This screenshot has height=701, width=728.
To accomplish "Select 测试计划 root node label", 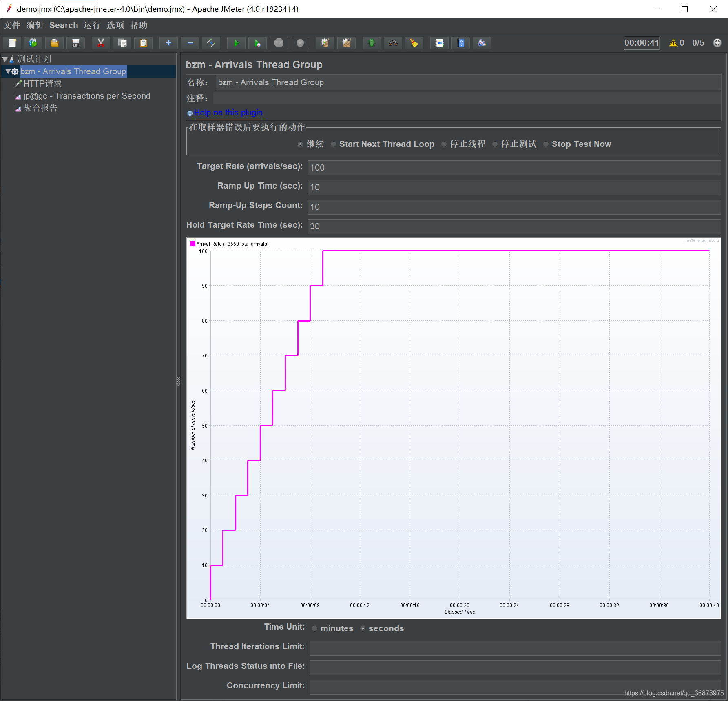I will pos(34,59).
